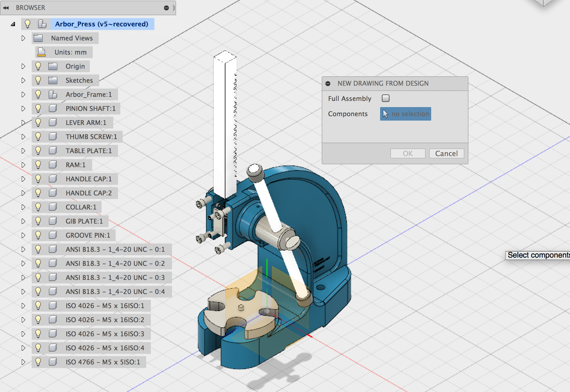Expand the THUMB SCREW:1 node

(23, 137)
